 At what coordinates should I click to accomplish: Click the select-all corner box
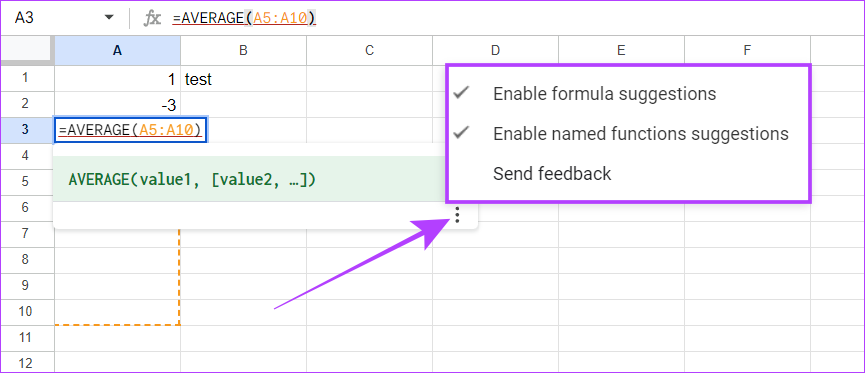tap(27, 51)
